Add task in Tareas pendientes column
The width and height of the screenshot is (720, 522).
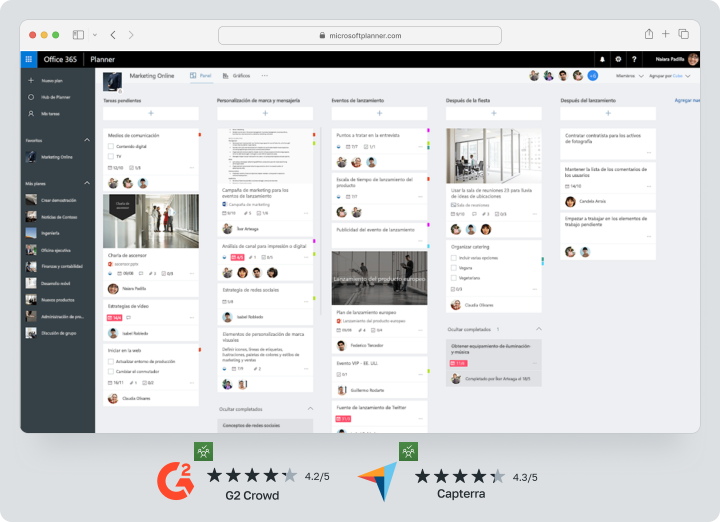[x=151, y=113]
